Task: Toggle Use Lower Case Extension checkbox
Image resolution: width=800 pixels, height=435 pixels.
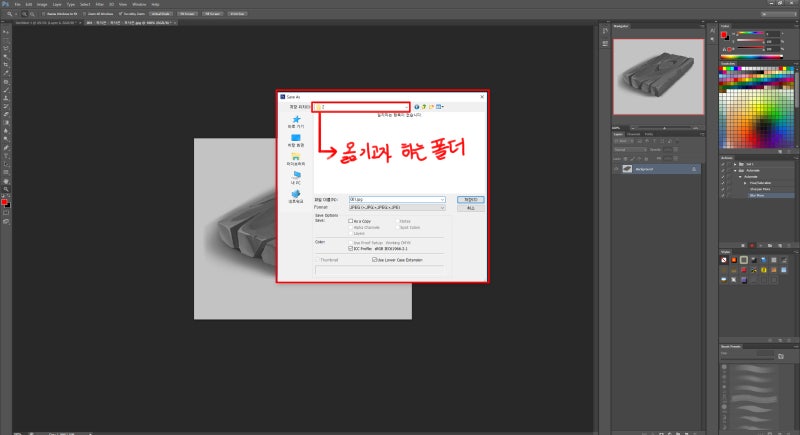Action: pos(374,260)
